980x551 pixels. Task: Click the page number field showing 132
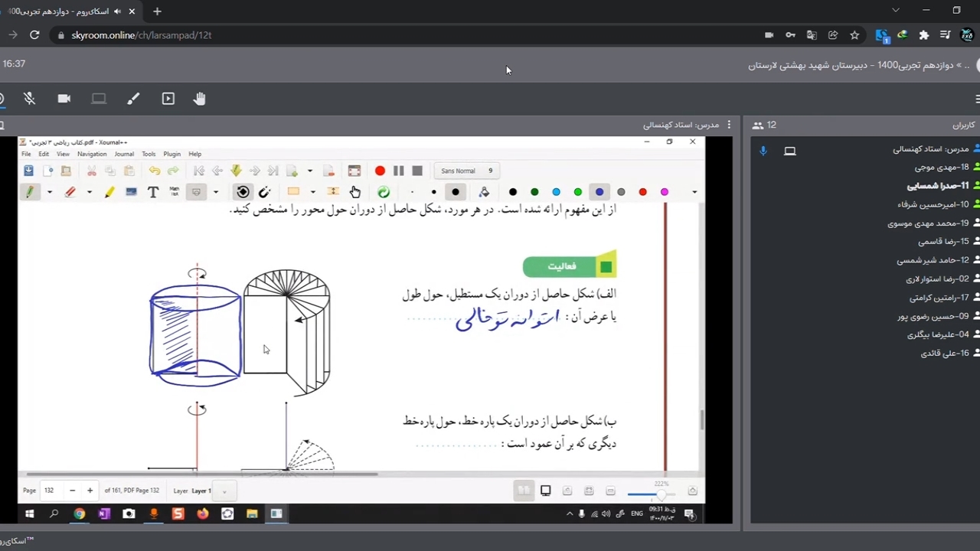pos(51,491)
